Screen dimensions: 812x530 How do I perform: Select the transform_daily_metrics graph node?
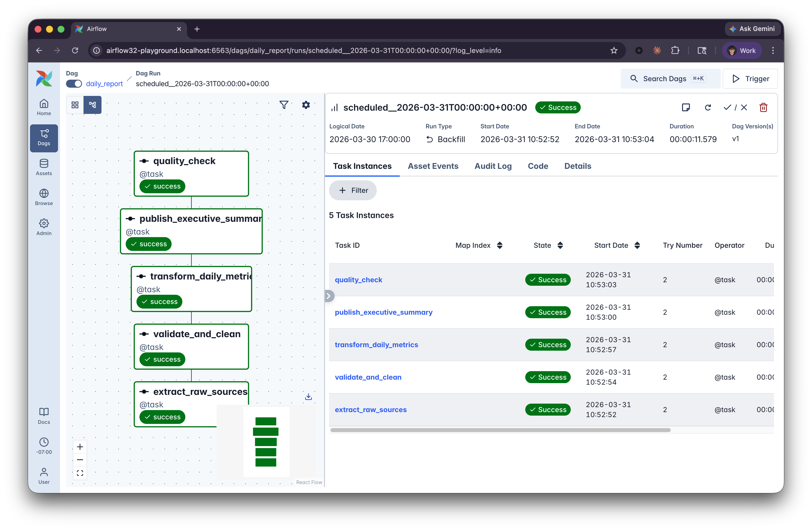pyautogui.click(x=191, y=289)
